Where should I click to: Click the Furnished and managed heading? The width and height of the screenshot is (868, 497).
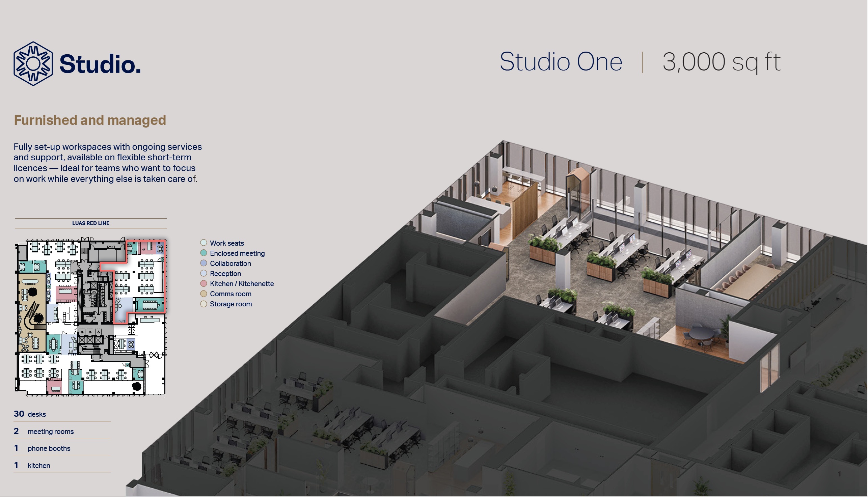click(90, 120)
